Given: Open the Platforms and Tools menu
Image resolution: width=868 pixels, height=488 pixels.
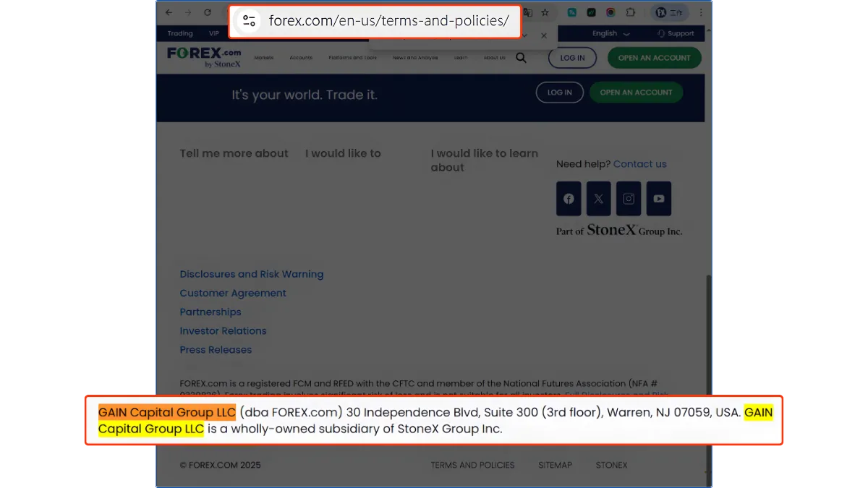Looking at the screenshot, I should click(x=352, y=58).
